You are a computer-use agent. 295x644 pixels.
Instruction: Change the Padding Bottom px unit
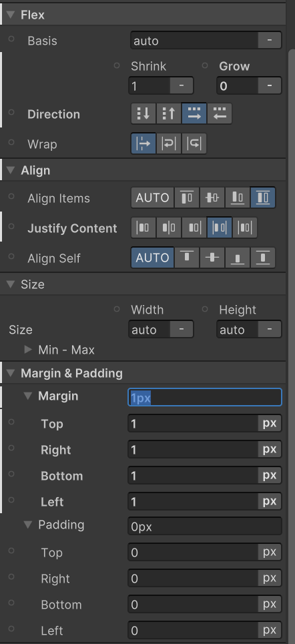point(270,604)
